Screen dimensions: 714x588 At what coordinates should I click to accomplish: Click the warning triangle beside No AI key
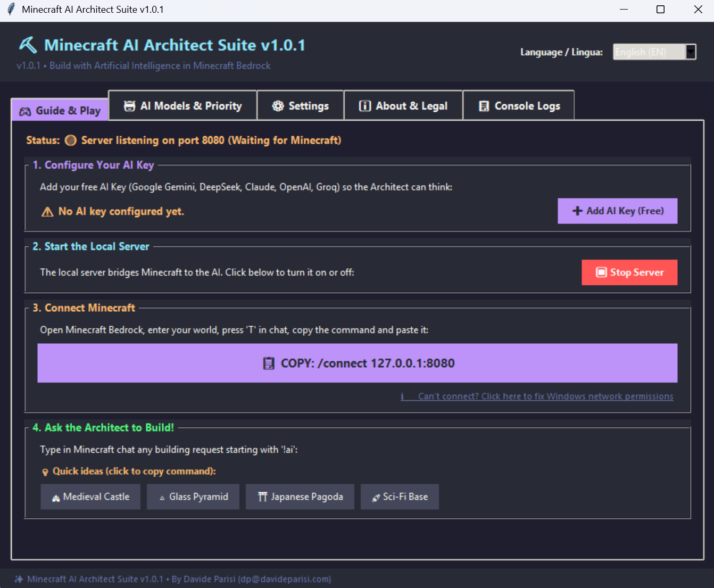click(x=47, y=212)
